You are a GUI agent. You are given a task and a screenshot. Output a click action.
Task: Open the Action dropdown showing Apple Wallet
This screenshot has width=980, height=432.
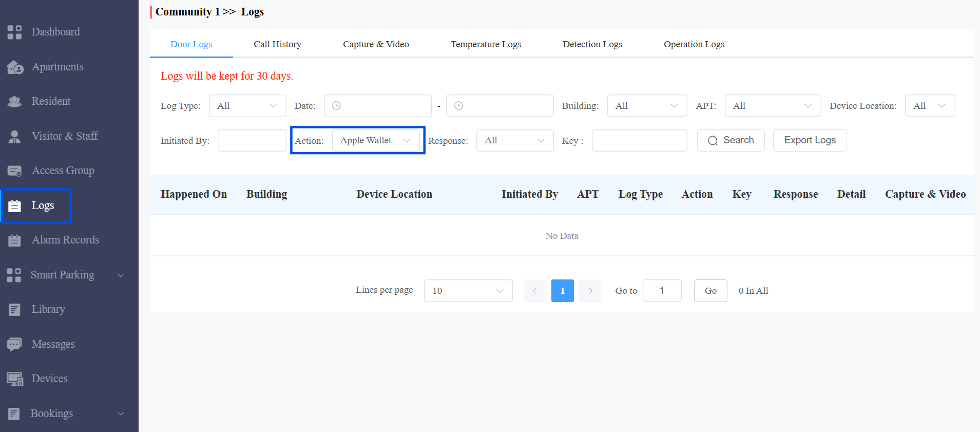point(376,140)
